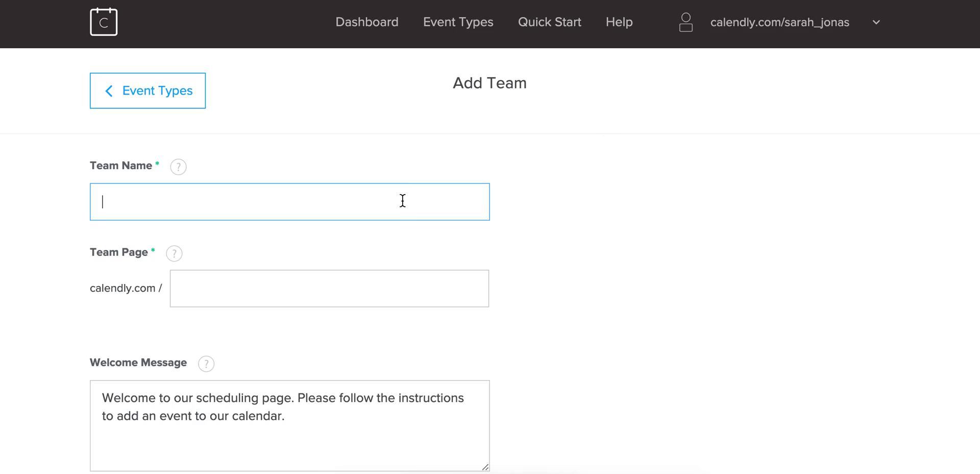The width and height of the screenshot is (980, 474).
Task: Click the Calendly logo icon
Action: click(x=104, y=22)
